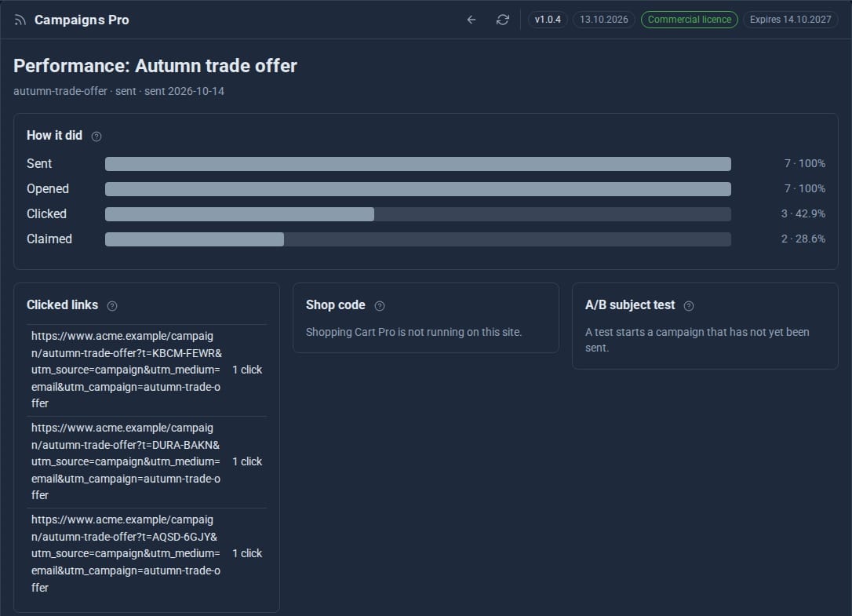Click the Campaigns Pro title

(82, 20)
